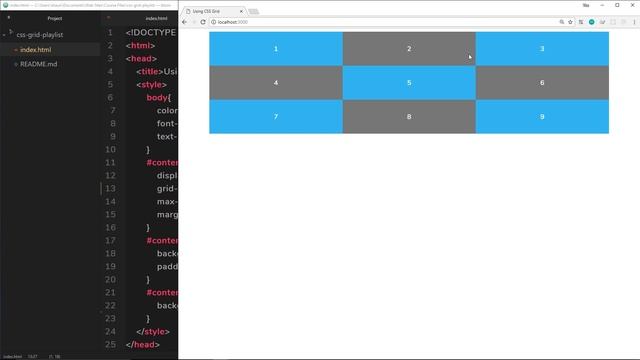This screenshot has width=640, height=360.
Task: Place cursor on the <style> opening tag
Action: [x=151, y=84]
